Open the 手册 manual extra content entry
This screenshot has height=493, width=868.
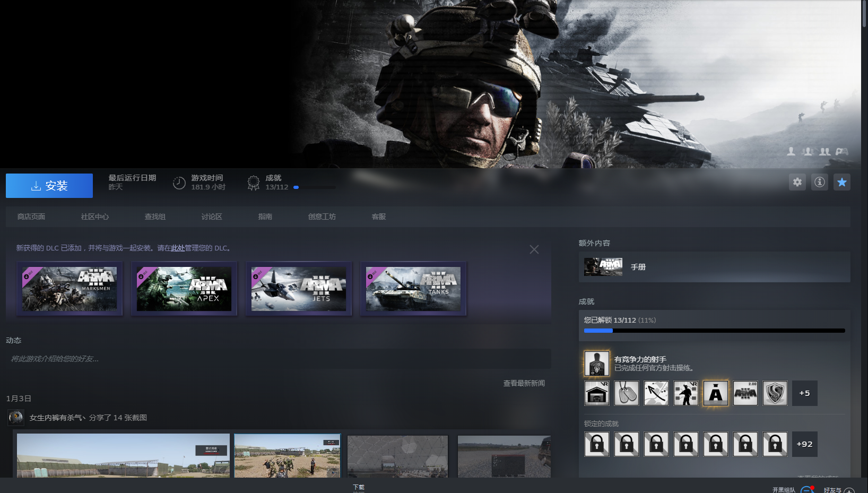pyautogui.click(x=715, y=267)
